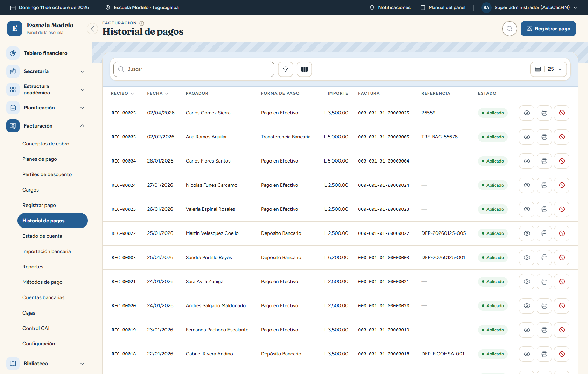Print receipt REC-00022
Viewport: 588px width, 374px height.
tap(544, 233)
